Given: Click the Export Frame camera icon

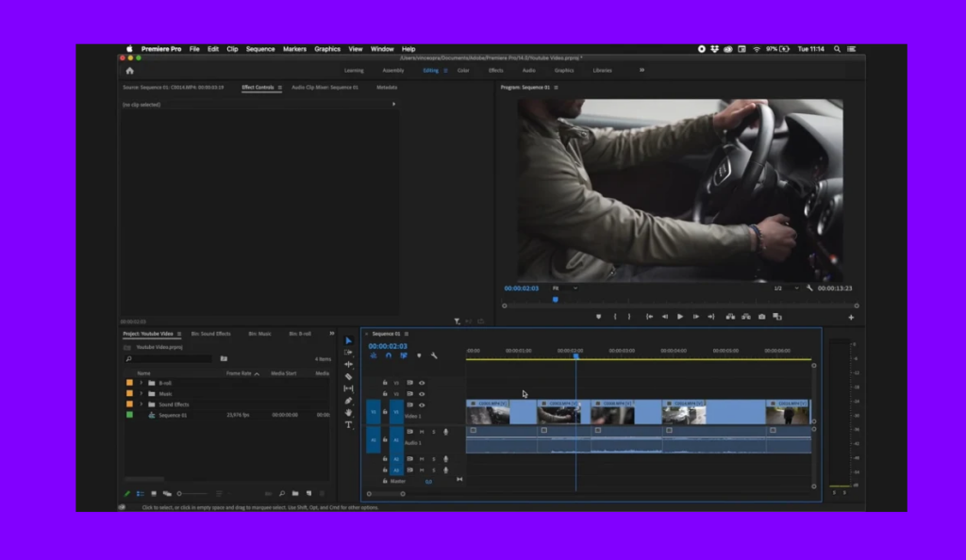Looking at the screenshot, I should coord(761,317).
